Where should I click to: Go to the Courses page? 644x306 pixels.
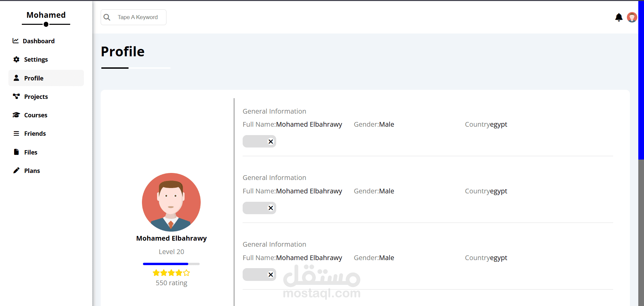click(46, 115)
